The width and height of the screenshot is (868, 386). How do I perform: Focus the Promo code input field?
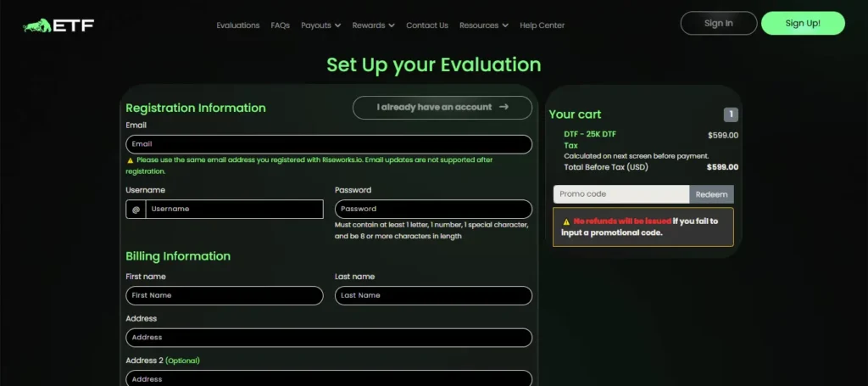(x=621, y=194)
